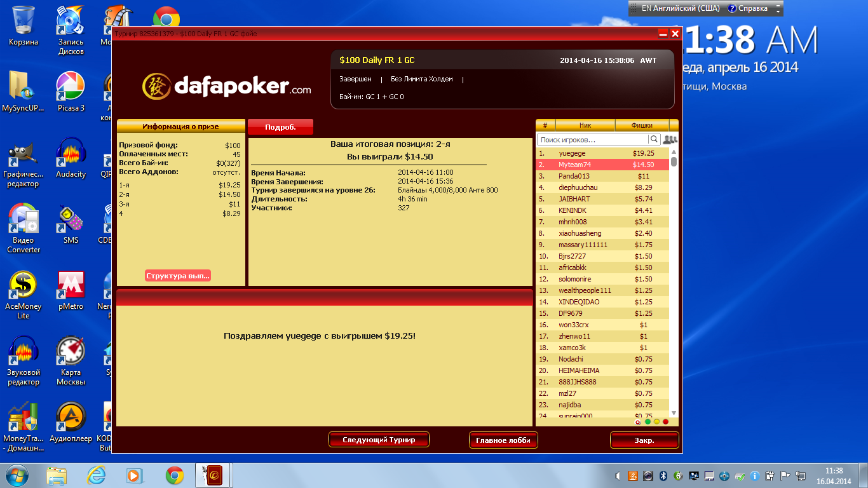The height and width of the screenshot is (488, 868).
Task: Switch to the Подроб. tab
Action: click(280, 127)
